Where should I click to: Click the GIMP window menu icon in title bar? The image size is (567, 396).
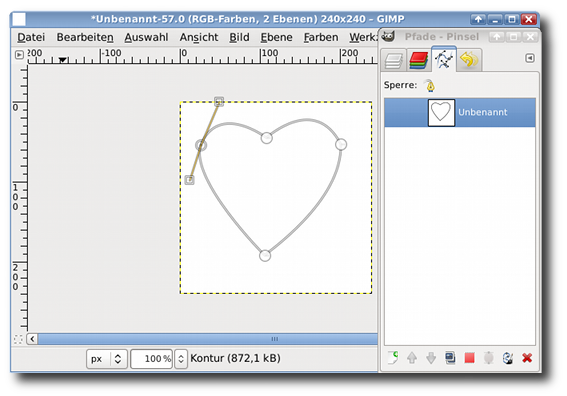(x=19, y=19)
